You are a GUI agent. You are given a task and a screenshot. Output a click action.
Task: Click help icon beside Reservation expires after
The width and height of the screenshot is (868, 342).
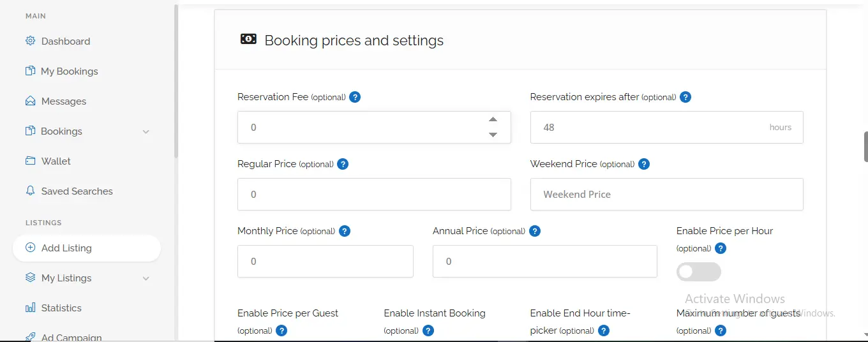click(x=685, y=97)
